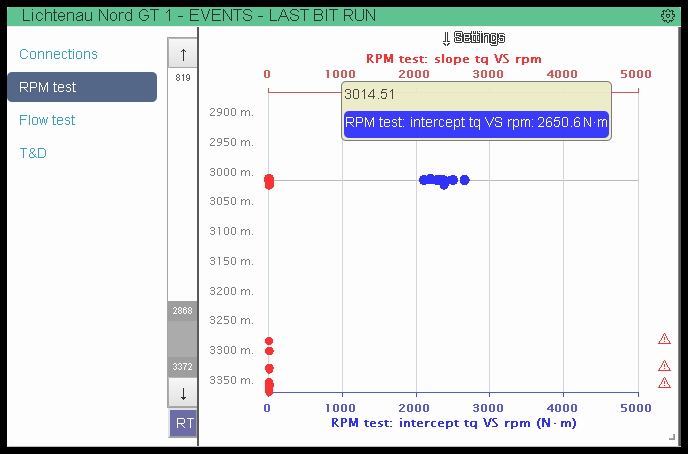Screen dimensions: 688x454
Task: Click the blue tooltip intercept value 2650.6 N·m
Action: coord(477,122)
